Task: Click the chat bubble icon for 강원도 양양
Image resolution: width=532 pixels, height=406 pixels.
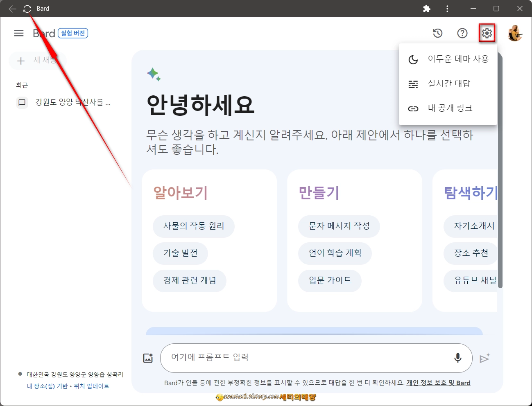Action: point(22,102)
